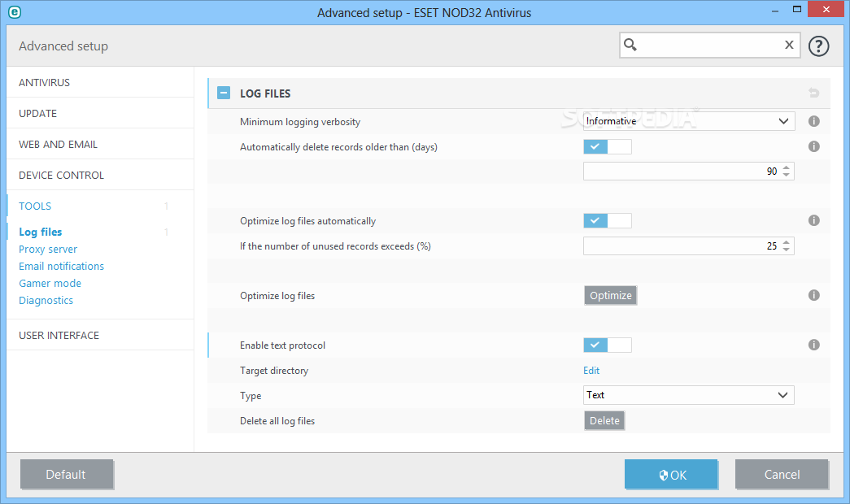Click the Cancel button
Screen dimensions: 850x504
(782, 474)
